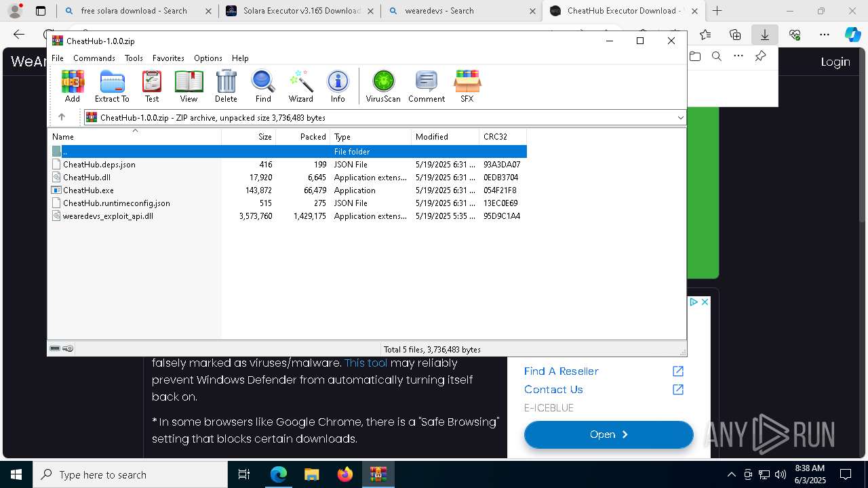Open Copilot in Edge

(x=852, y=35)
